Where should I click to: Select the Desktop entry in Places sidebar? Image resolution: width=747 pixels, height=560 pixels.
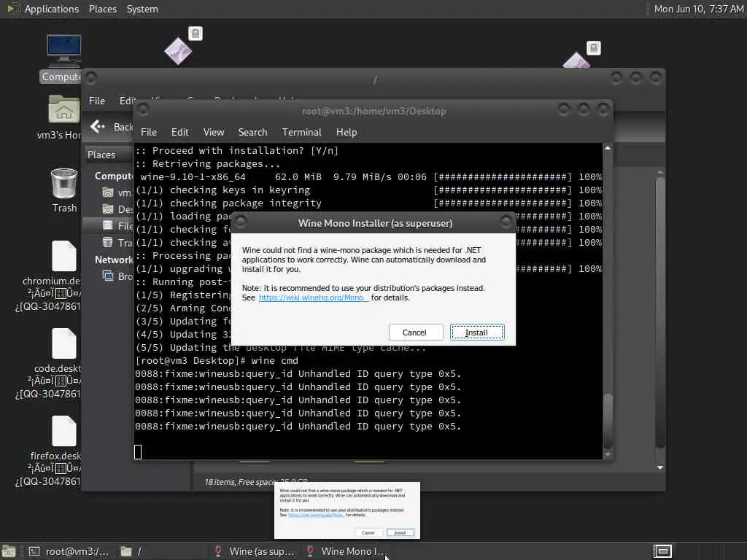117,209
